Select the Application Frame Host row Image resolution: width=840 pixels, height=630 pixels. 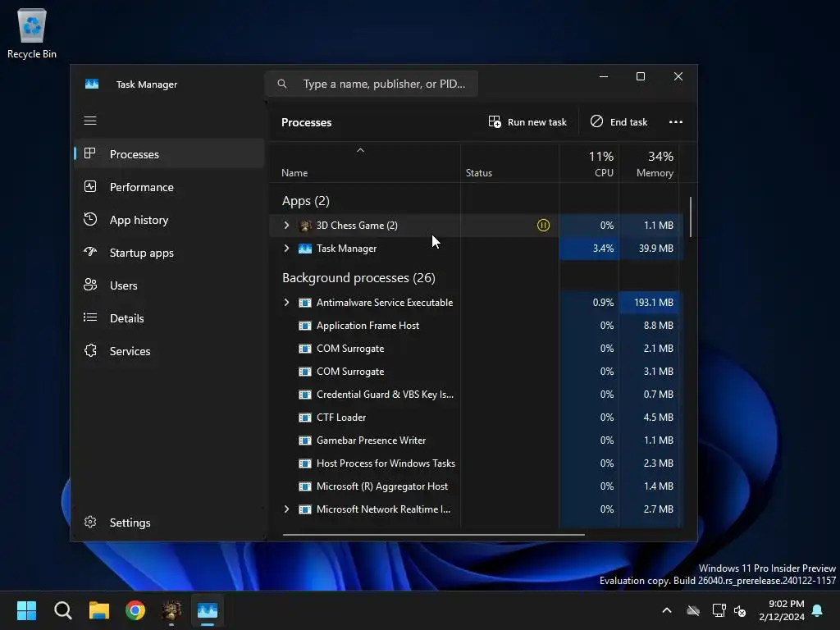(x=477, y=326)
